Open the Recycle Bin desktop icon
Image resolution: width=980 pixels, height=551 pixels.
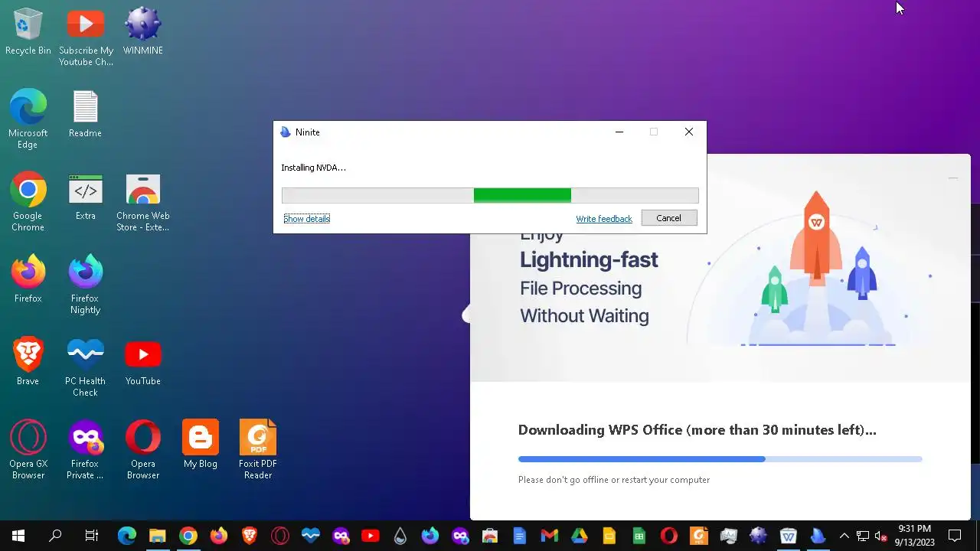[x=28, y=31]
